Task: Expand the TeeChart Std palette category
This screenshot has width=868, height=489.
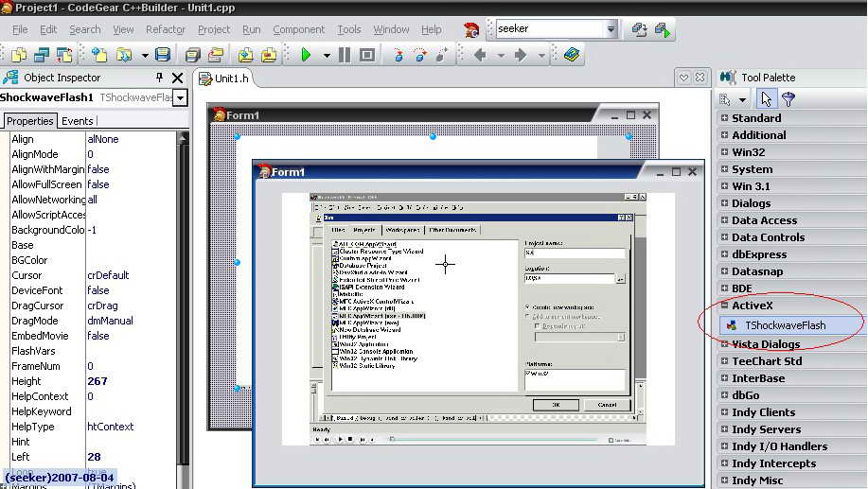Action: 724,360
